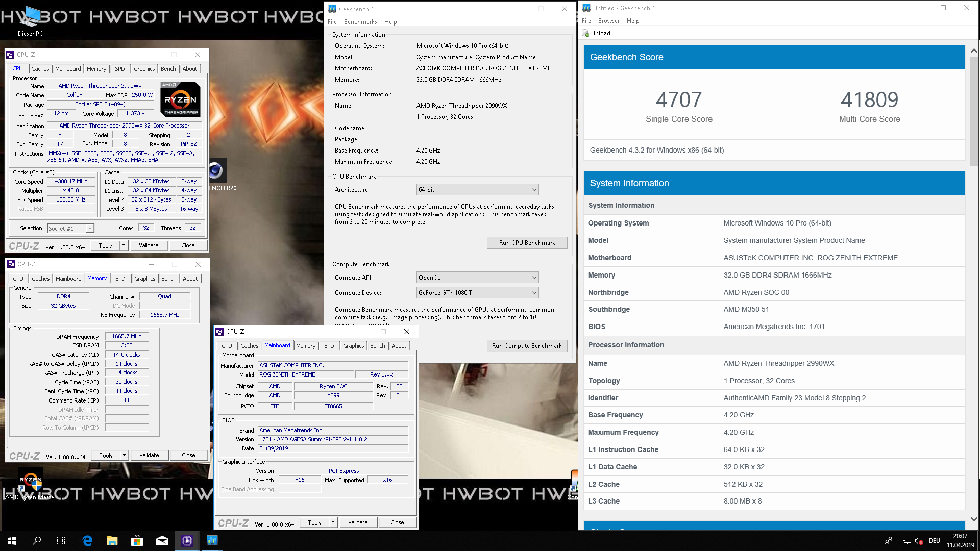The width and height of the screenshot is (980, 551).
Task: Click Close in CPU-Z Memory window
Action: point(188,455)
